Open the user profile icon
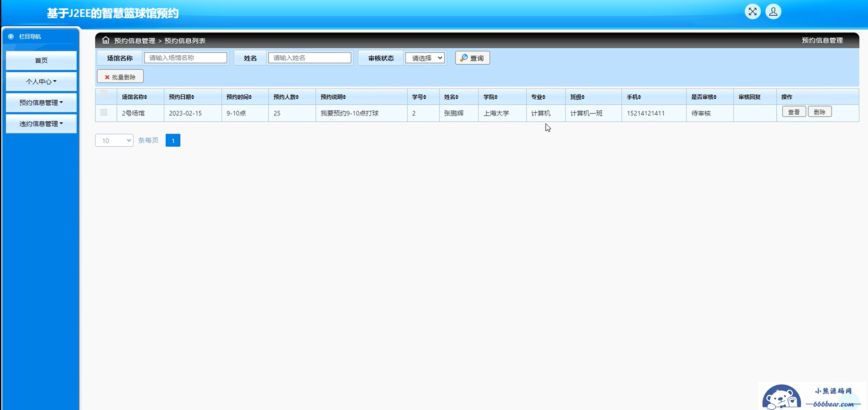The height and width of the screenshot is (410, 868). (773, 12)
